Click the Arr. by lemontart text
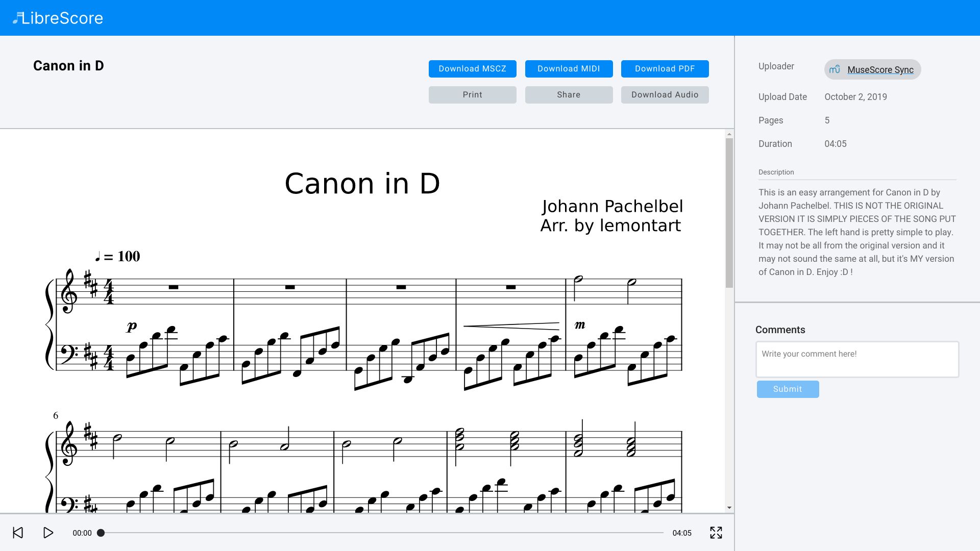The height and width of the screenshot is (551, 980). click(610, 226)
